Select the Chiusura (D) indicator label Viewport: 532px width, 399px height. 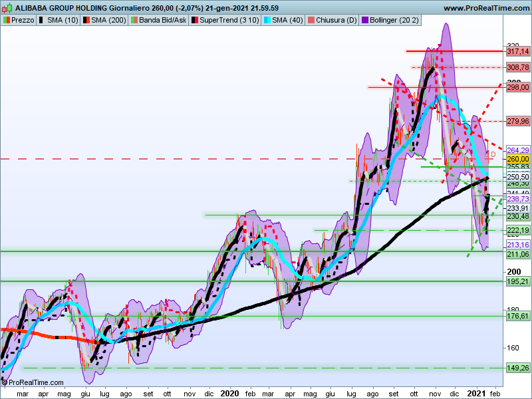click(x=332, y=20)
